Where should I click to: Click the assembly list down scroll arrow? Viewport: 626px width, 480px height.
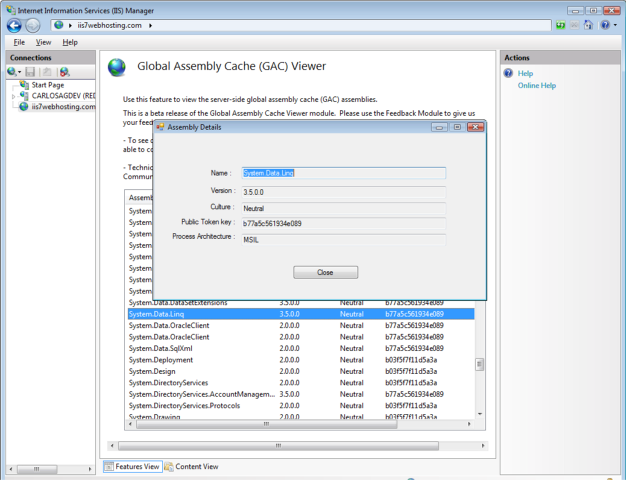[x=479, y=414]
